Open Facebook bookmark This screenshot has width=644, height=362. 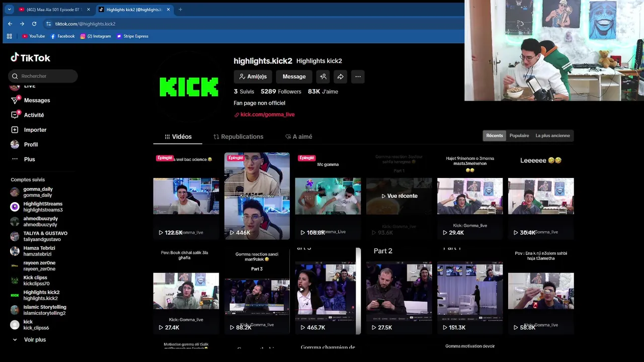coord(62,36)
